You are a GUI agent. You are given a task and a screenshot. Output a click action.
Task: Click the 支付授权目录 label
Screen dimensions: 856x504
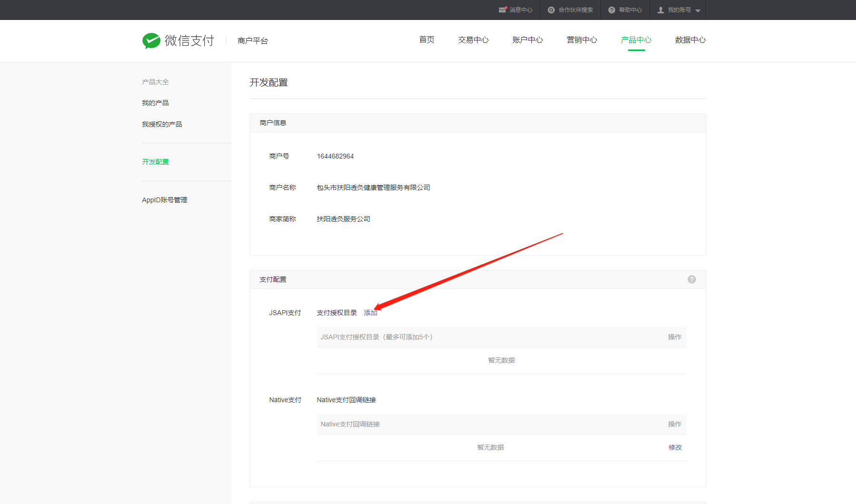[337, 313]
